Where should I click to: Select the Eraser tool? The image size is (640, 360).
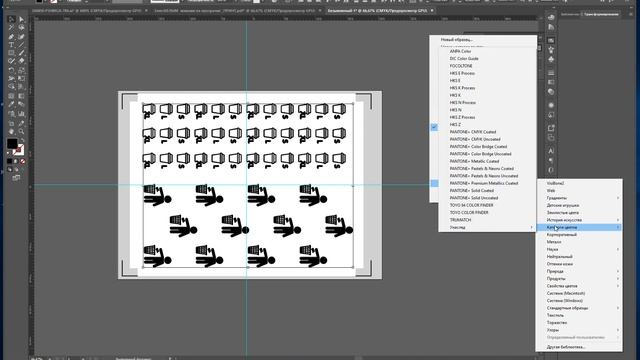pos(21,61)
